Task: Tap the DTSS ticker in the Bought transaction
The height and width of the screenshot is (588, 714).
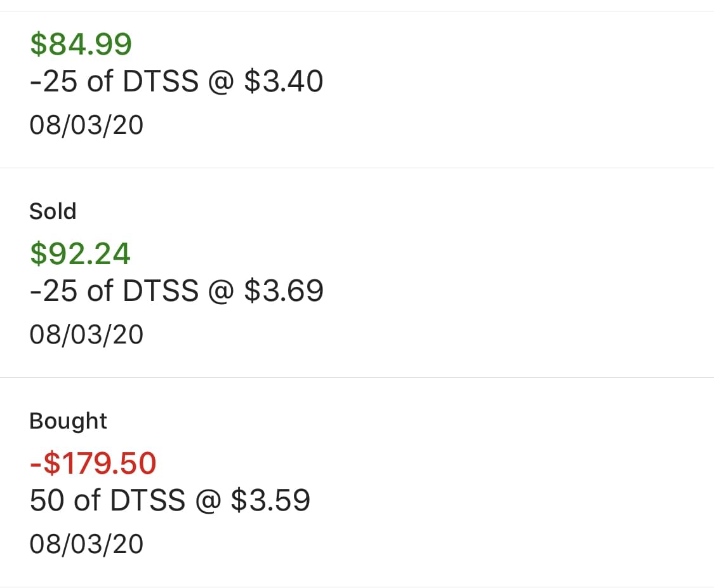Action: 148,500
